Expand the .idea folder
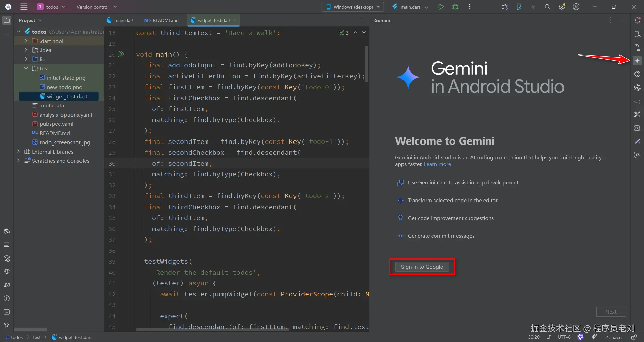 click(x=26, y=50)
